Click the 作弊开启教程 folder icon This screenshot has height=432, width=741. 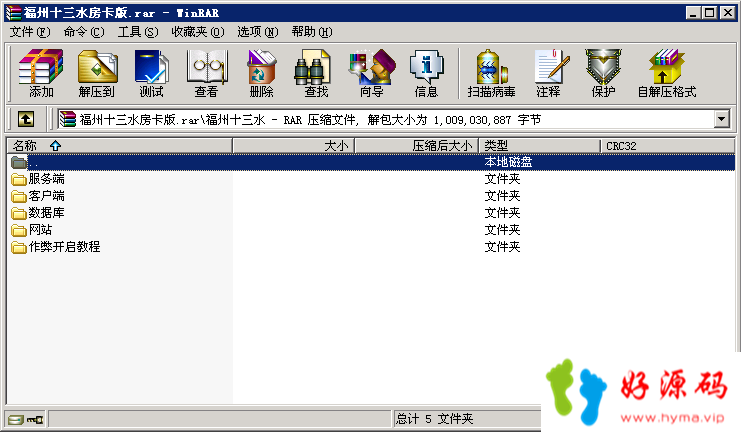click(x=19, y=247)
